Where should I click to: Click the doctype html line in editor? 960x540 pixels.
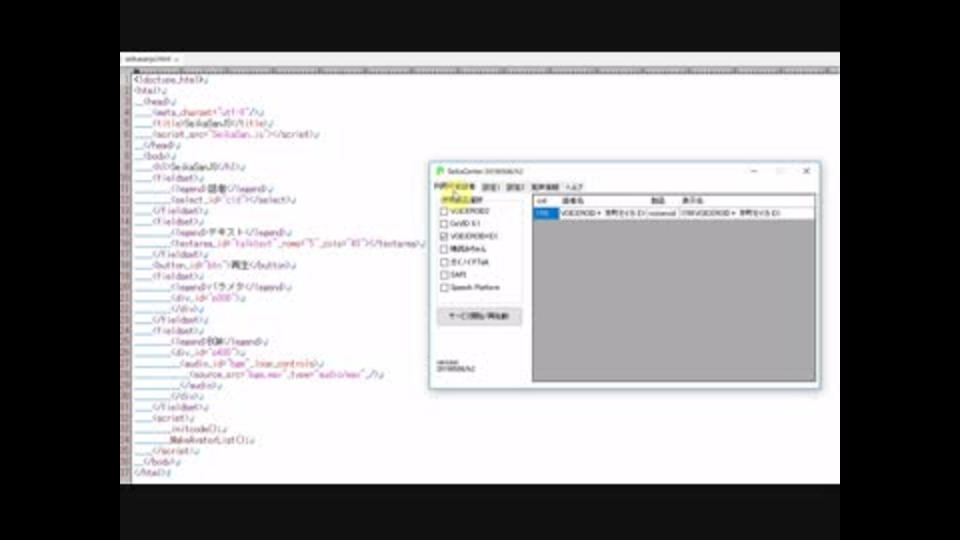pos(171,80)
